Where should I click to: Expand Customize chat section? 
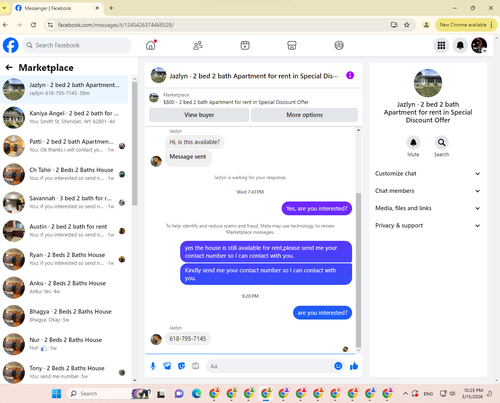click(428, 174)
